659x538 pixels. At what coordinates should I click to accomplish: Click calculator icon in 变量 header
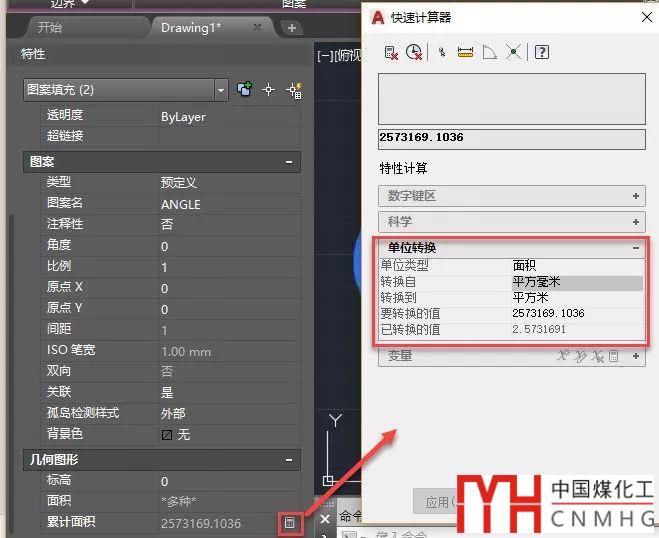(x=613, y=356)
